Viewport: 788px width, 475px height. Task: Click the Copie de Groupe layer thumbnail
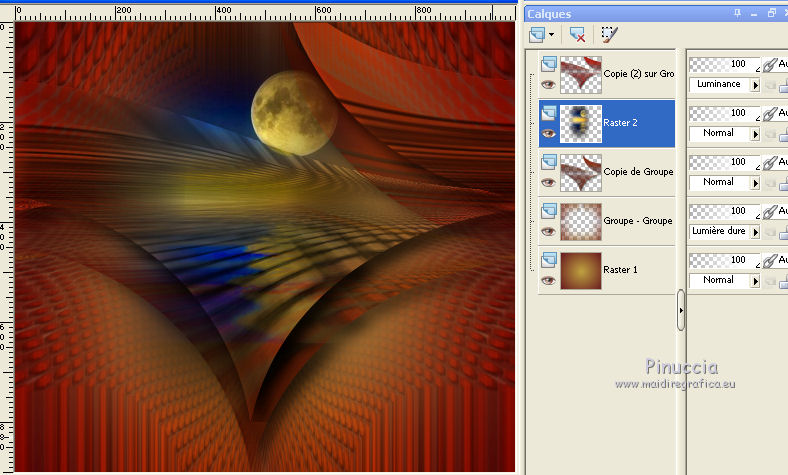pyautogui.click(x=581, y=172)
